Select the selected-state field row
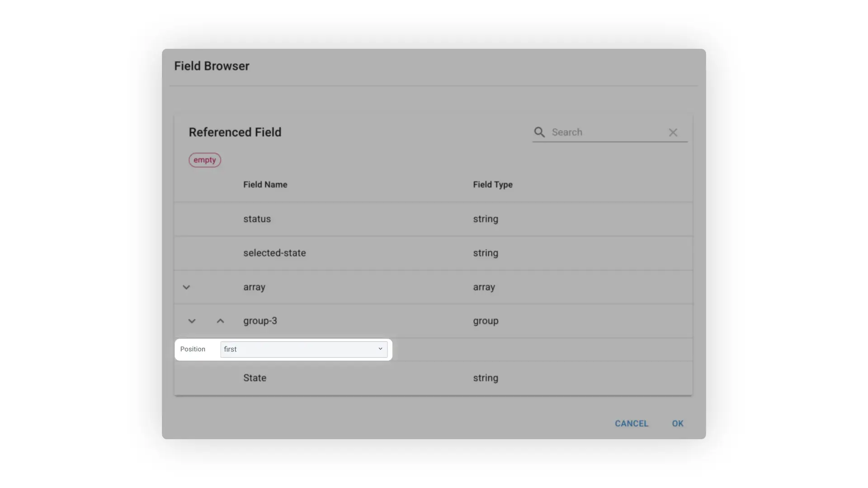 pos(274,253)
